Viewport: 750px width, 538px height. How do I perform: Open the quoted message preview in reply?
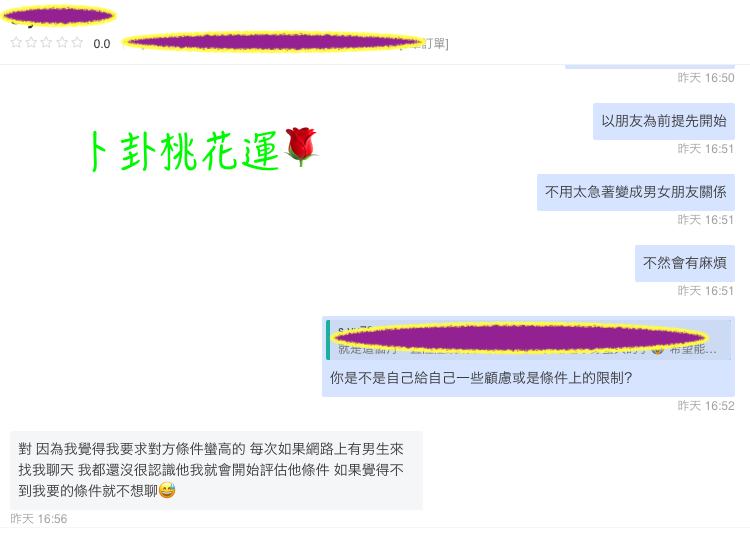[x=529, y=340]
